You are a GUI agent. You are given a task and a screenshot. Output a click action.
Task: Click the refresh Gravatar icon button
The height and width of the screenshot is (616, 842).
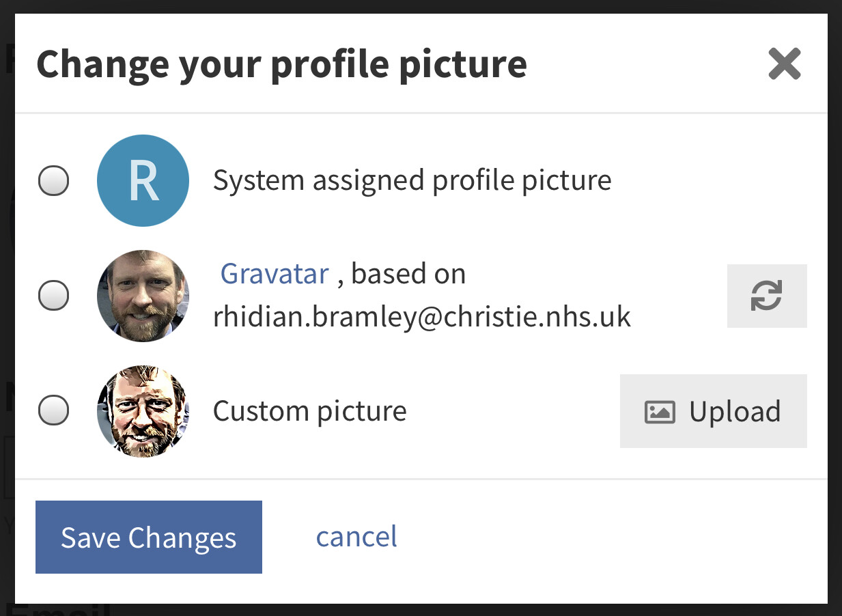click(766, 296)
